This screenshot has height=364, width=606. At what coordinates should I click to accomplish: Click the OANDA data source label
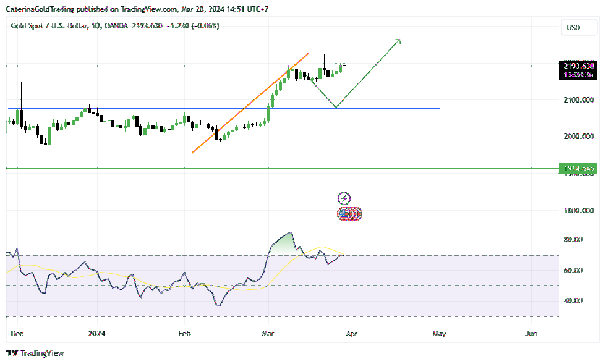[x=116, y=26]
